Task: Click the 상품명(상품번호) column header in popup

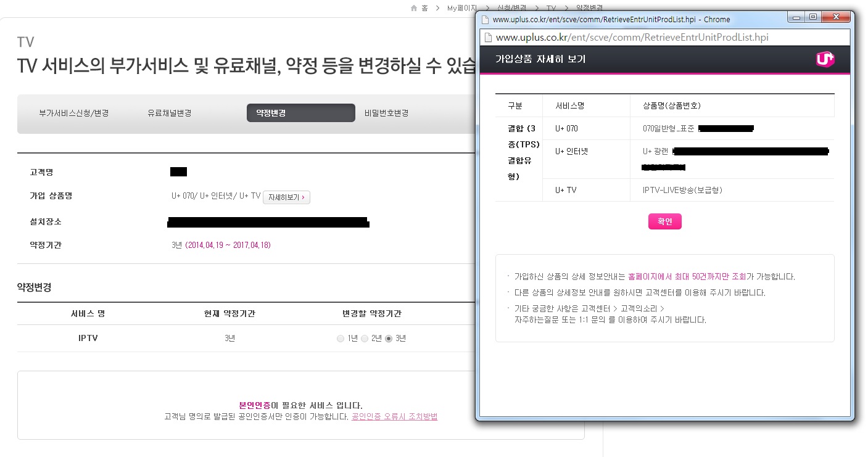Action: pos(671,105)
